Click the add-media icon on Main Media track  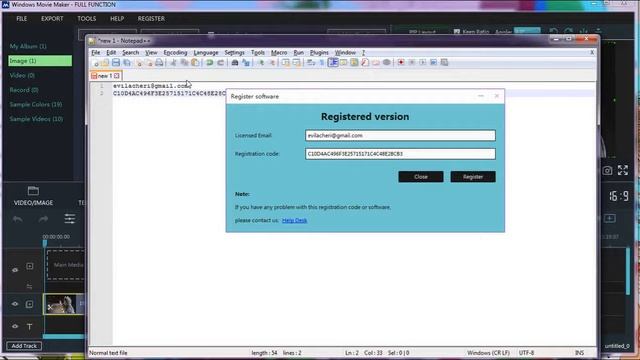[29, 266]
